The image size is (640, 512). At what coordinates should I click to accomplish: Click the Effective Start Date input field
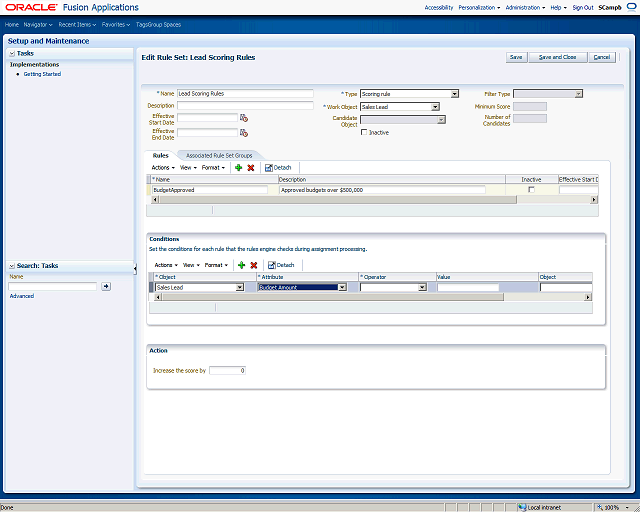[x=207, y=118]
